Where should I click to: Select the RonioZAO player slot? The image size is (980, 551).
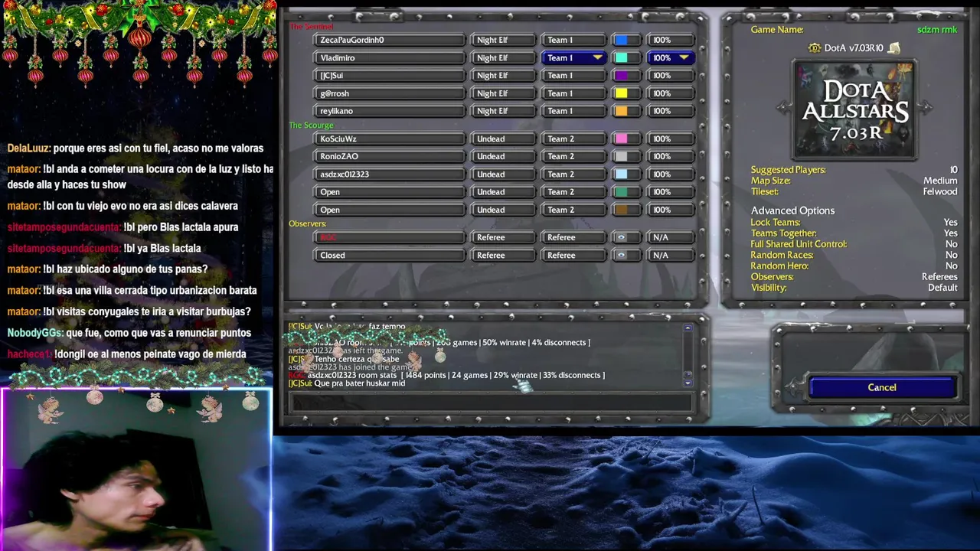click(390, 156)
